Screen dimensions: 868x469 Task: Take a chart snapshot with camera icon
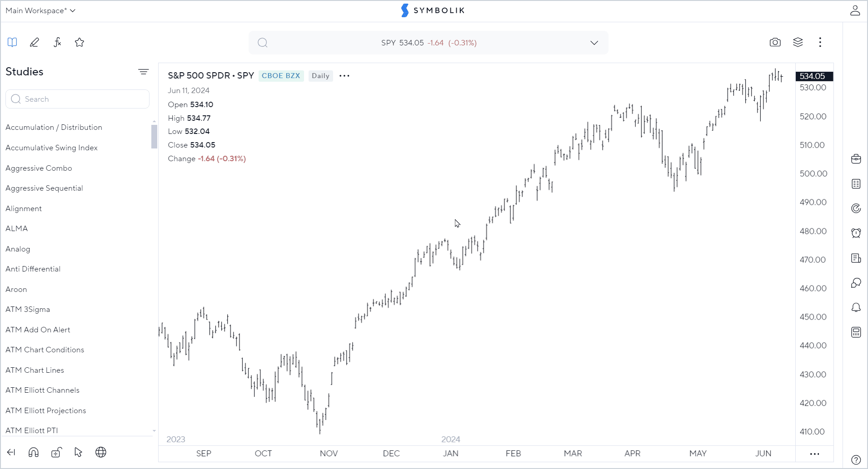coord(775,42)
